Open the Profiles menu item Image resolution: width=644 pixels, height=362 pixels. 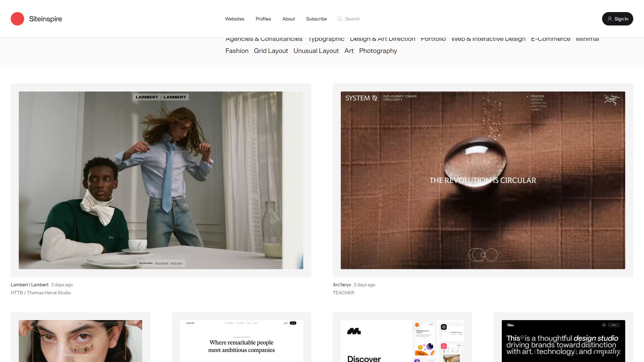click(x=263, y=19)
